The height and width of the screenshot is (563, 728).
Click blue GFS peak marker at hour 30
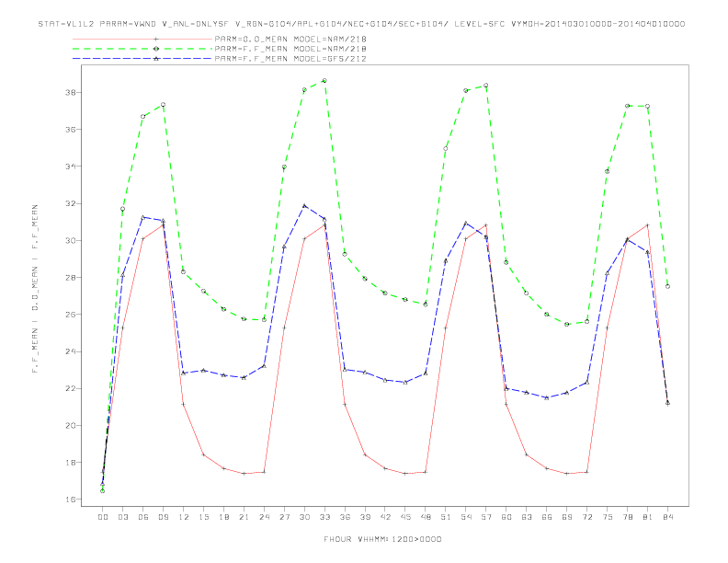[304, 205]
